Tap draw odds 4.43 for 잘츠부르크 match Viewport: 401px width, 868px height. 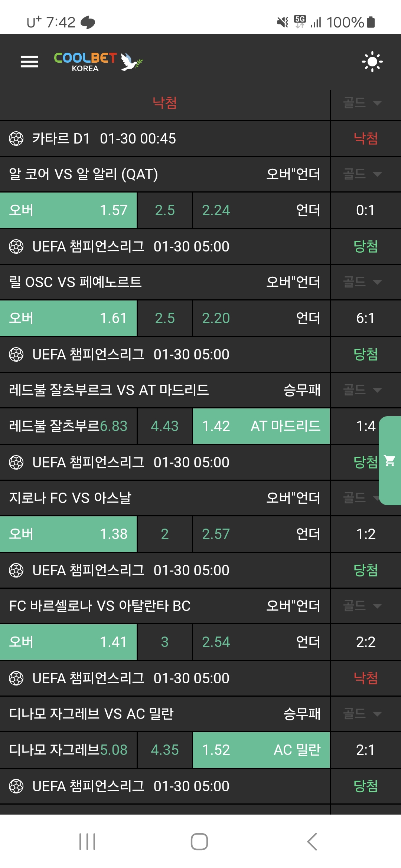click(x=164, y=426)
